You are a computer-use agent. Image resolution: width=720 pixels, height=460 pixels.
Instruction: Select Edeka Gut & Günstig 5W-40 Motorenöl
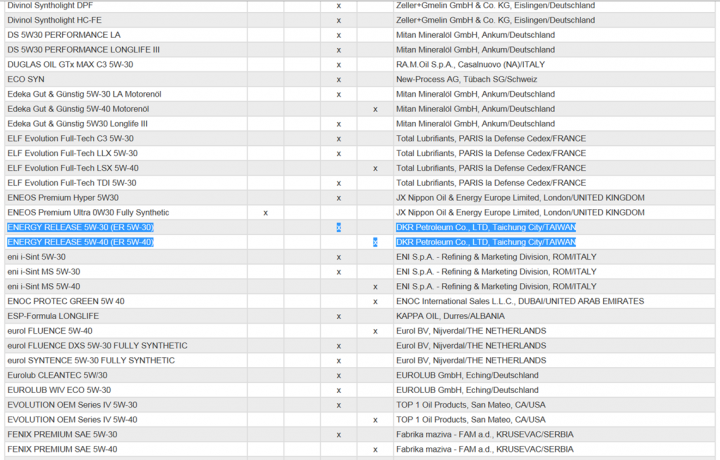(78, 109)
